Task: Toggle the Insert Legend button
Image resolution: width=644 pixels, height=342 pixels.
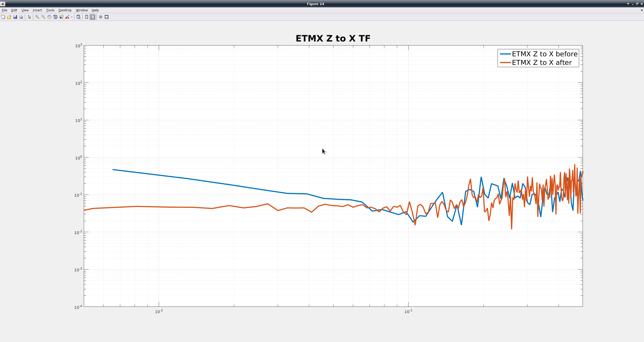Action: (93, 17)
